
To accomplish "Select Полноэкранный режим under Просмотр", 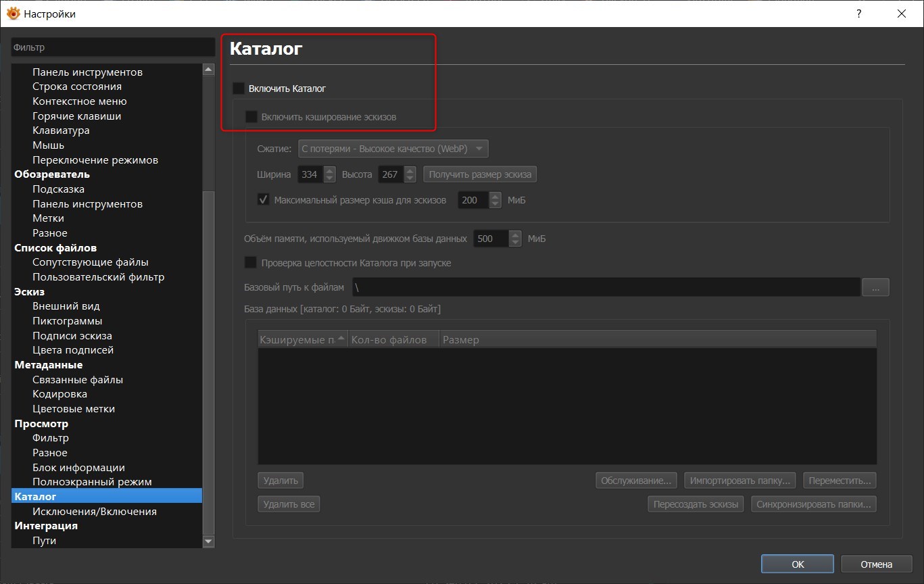I will (92, 482).
